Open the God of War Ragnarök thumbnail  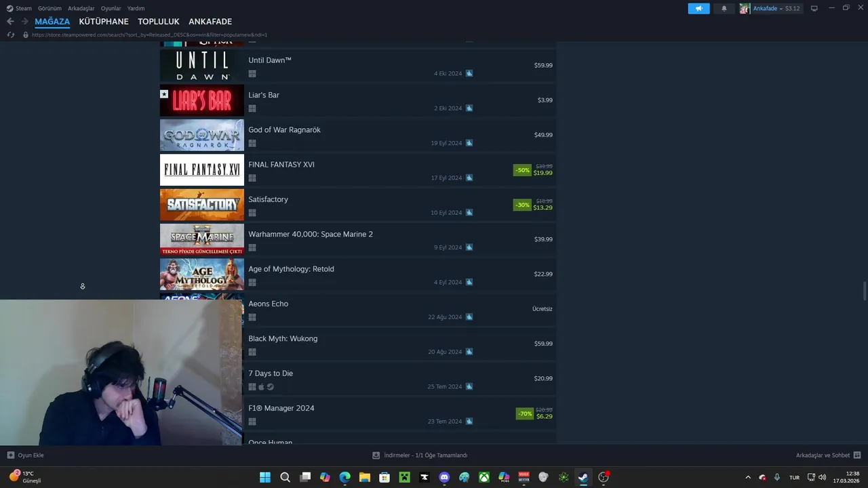[202, 135]
